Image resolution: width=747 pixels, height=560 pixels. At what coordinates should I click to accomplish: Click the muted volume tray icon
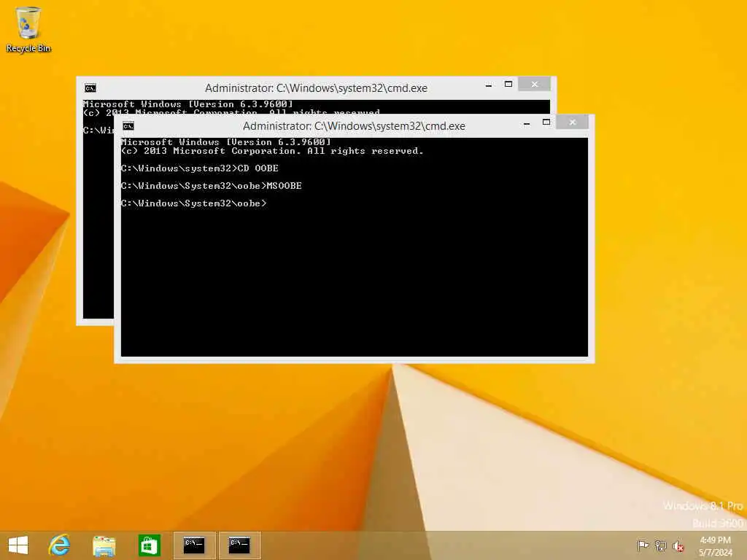[678, 546]
